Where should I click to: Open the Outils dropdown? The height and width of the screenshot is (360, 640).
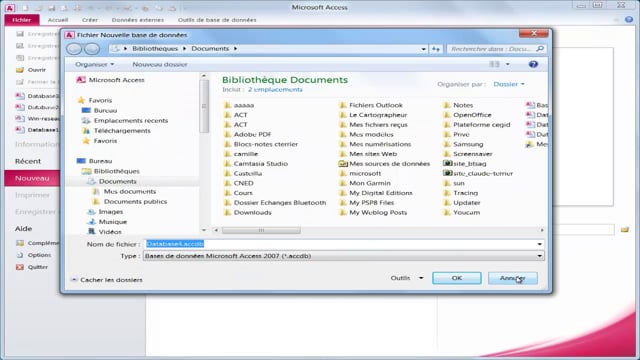(x=407, y=278)
